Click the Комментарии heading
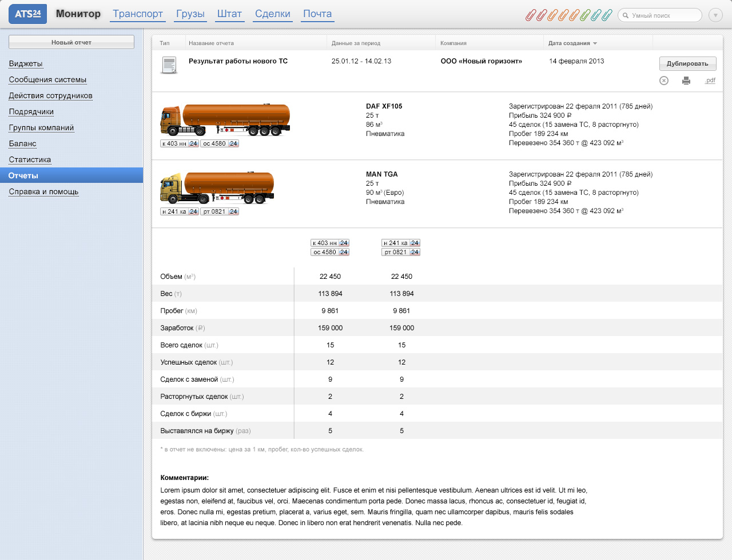This screenshot has height=560, width=732. coord(185,478)
